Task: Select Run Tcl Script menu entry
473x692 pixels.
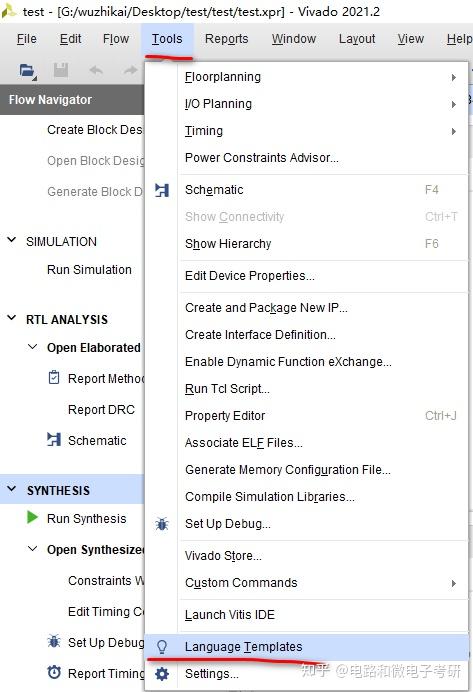Action: coord(227,389)
